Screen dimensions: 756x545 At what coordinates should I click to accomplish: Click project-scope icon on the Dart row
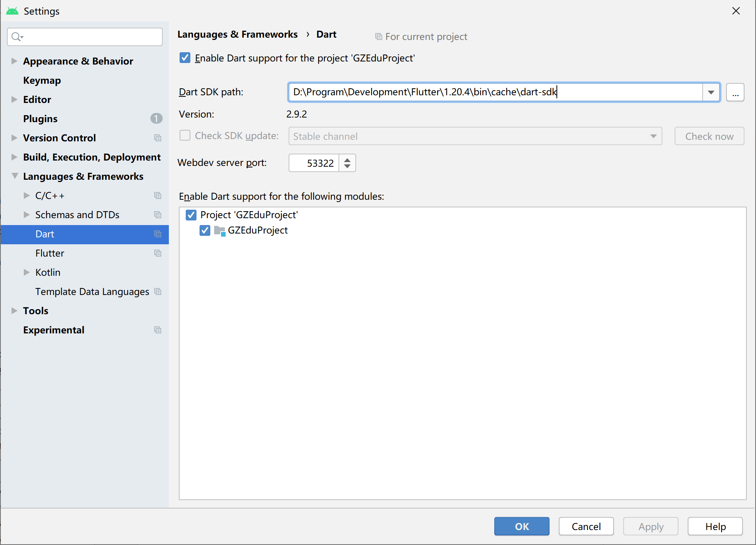coord(158,234)
